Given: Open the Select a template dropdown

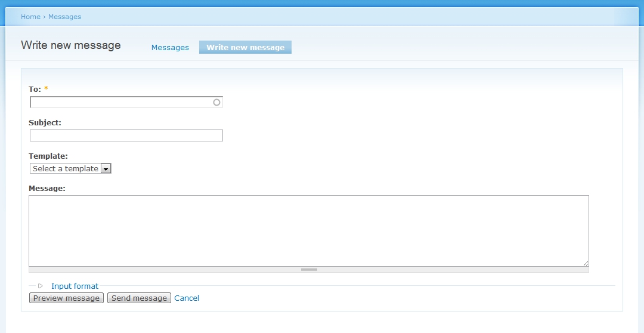Looking at the screenshot, I should coord(70,168).
